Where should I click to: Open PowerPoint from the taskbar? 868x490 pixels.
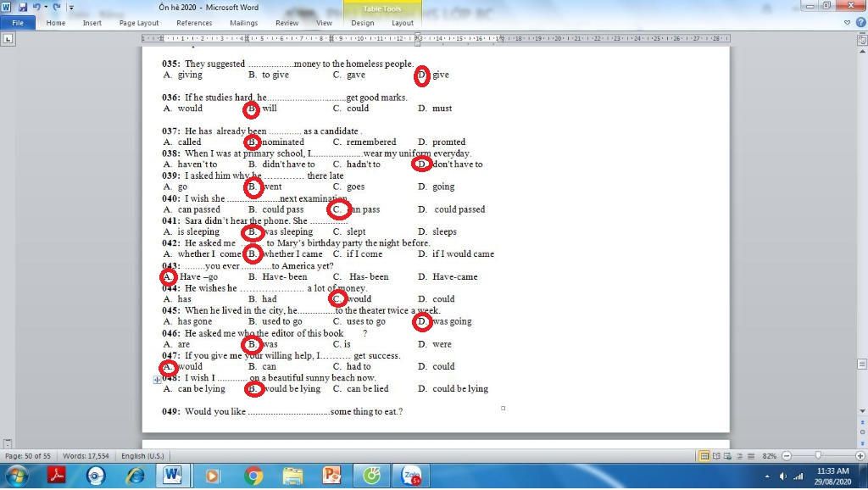pos(331,476)
